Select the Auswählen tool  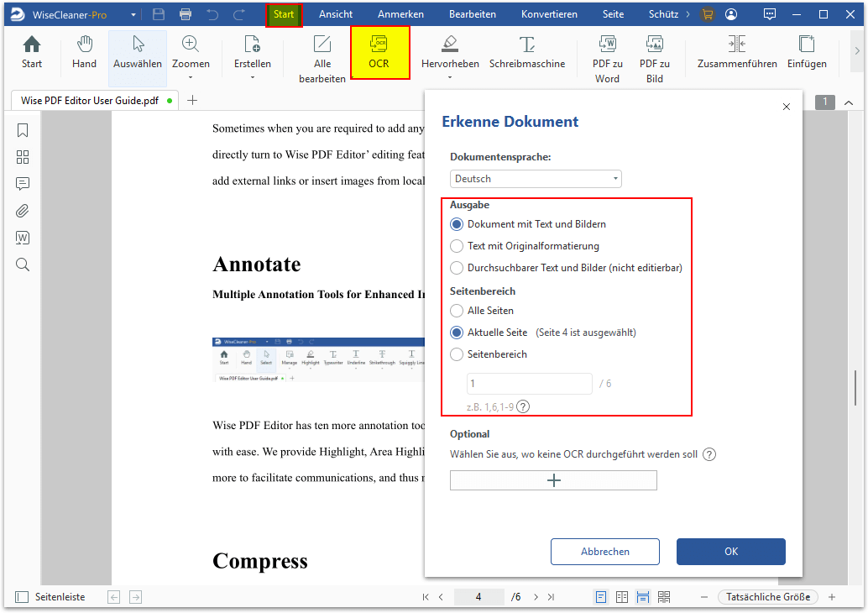click(138, 58)
